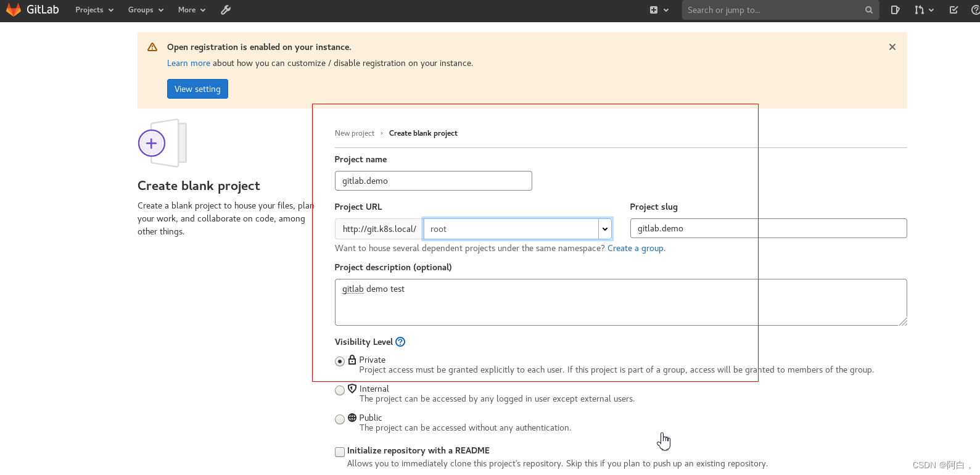Select the Internal visibility radio button

click(340, 390)
